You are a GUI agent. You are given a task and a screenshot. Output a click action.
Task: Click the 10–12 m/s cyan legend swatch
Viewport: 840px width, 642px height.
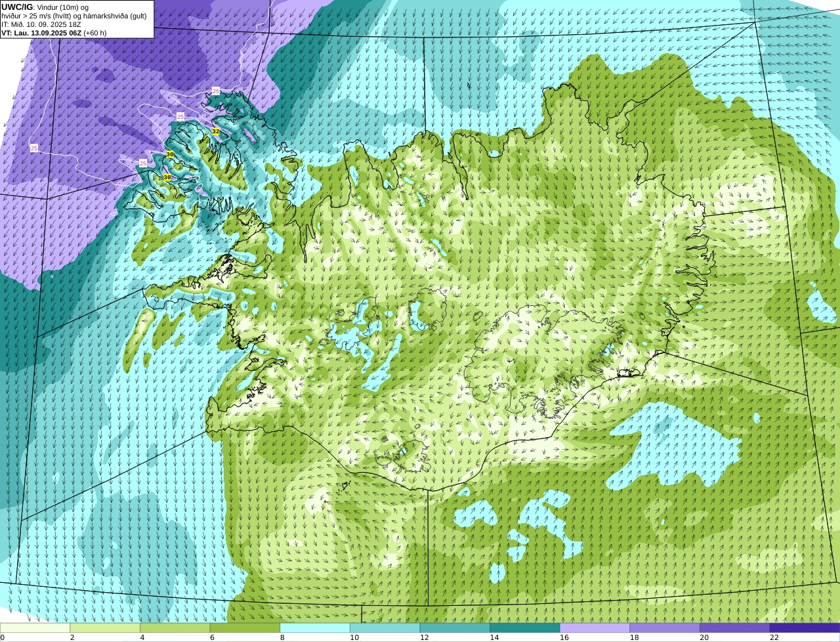(x=385, y=628)
